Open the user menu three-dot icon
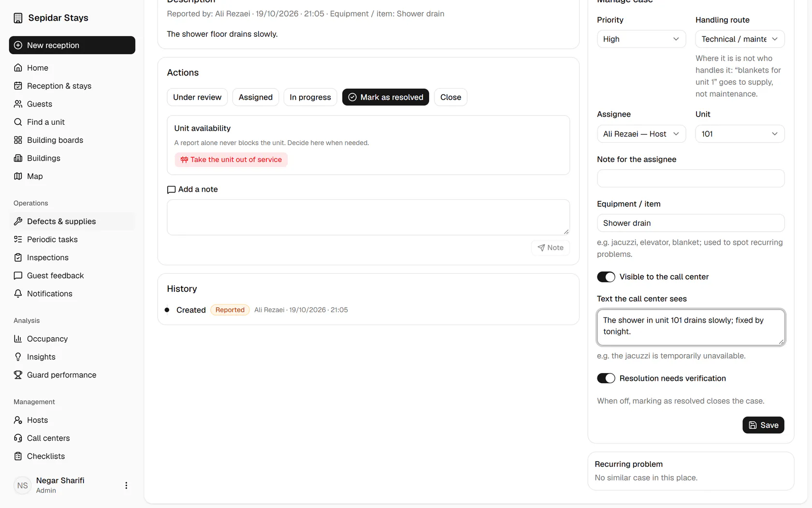 [x=126, y=485]
